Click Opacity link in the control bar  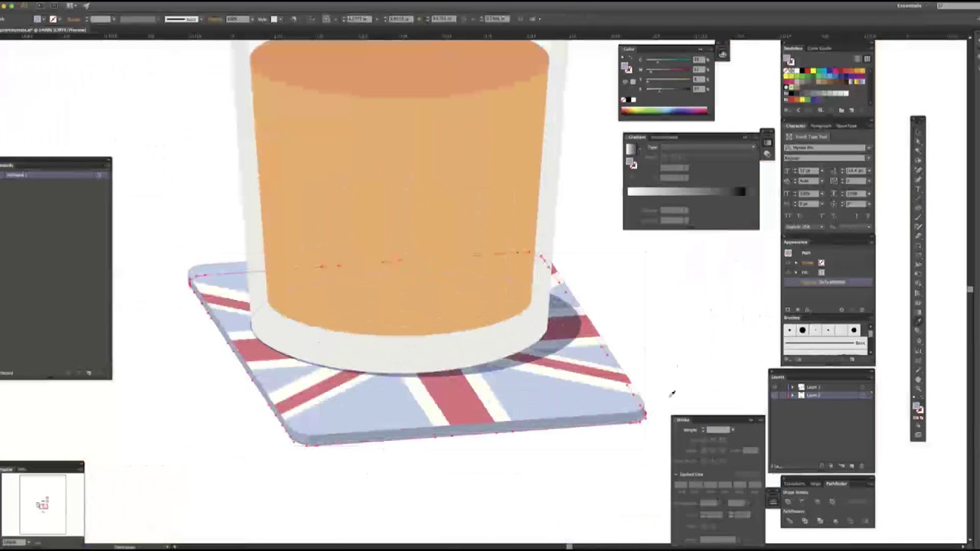214,19
